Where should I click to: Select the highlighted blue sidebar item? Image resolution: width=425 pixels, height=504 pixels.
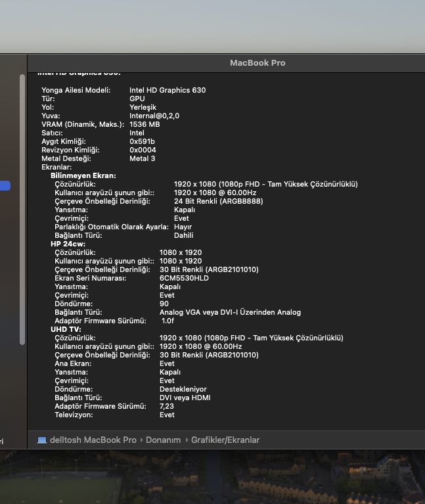click(x=5, y=186)
